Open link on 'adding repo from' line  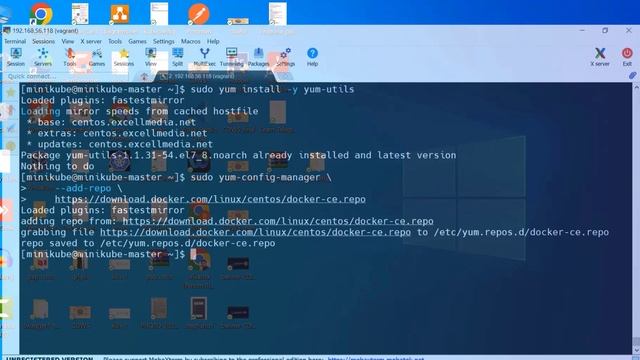[x=278, y=221]
